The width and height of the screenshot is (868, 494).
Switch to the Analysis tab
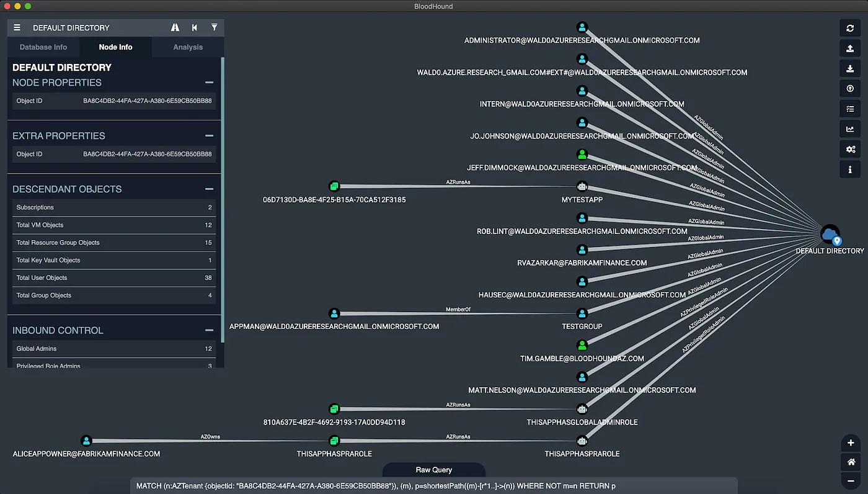188,47
